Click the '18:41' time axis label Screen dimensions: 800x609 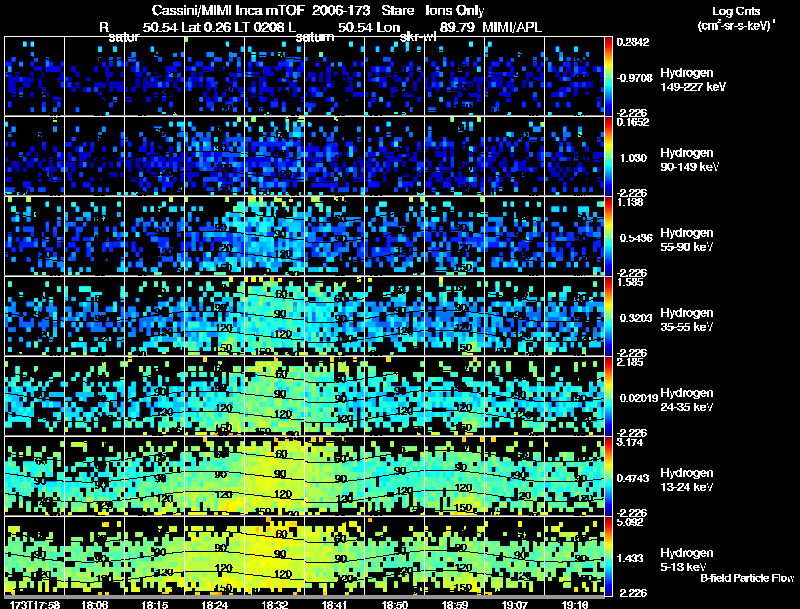[x=335, y=604]
